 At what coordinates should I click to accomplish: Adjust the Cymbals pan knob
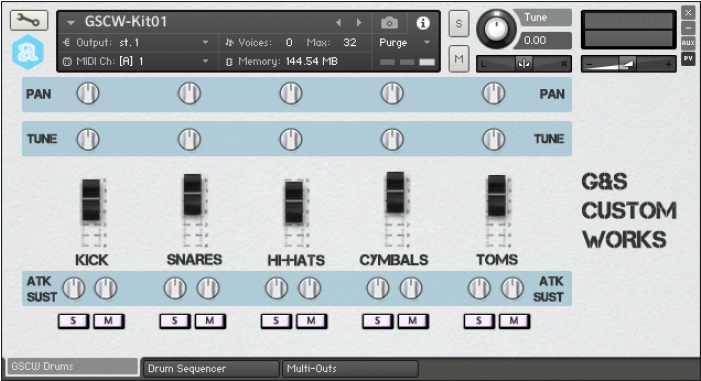coord(392,93)
